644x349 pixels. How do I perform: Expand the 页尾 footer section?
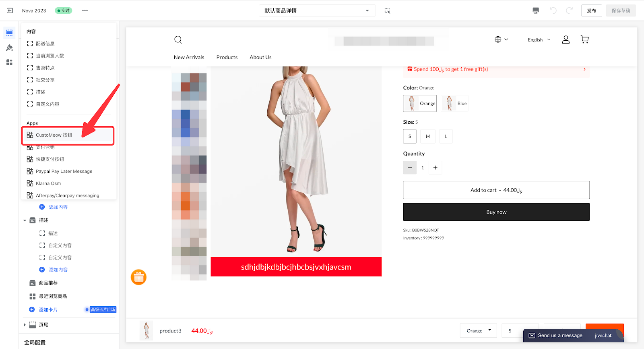pyautogui.click(x=25, y=325)
